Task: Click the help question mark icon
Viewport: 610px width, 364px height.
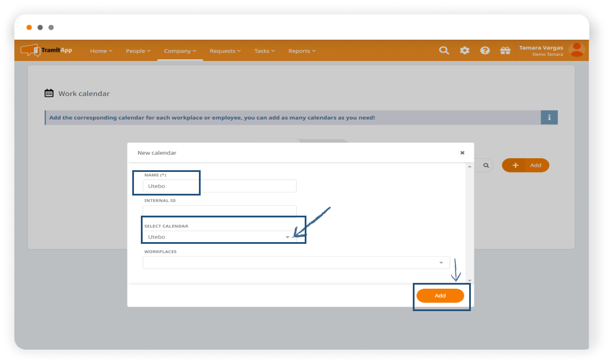Action: (485, 51)
